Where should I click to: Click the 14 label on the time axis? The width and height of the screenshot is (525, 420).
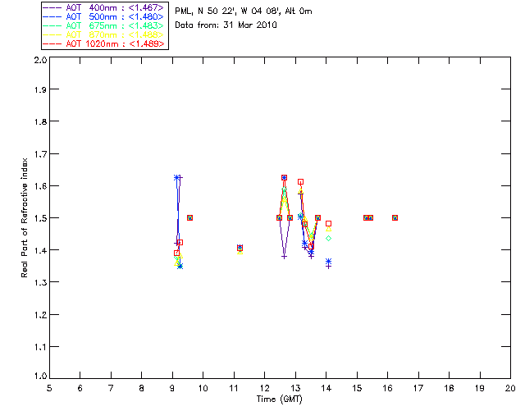coord(326,388)
